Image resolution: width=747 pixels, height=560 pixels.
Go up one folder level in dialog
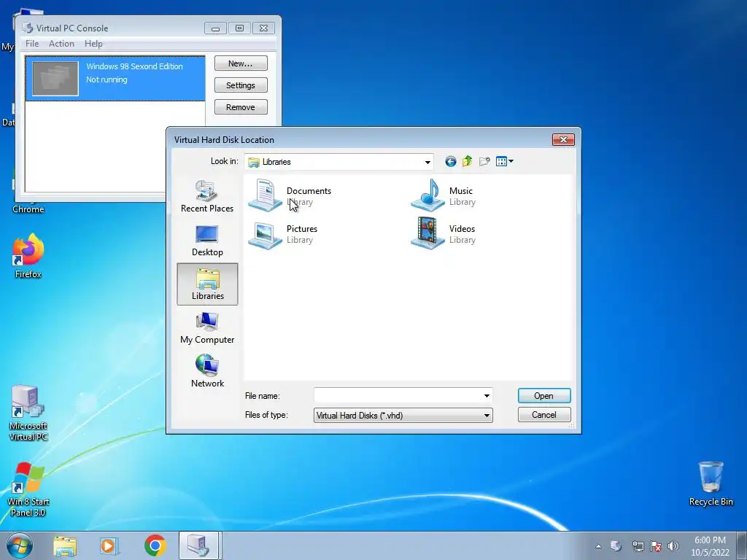click(468, 161)
